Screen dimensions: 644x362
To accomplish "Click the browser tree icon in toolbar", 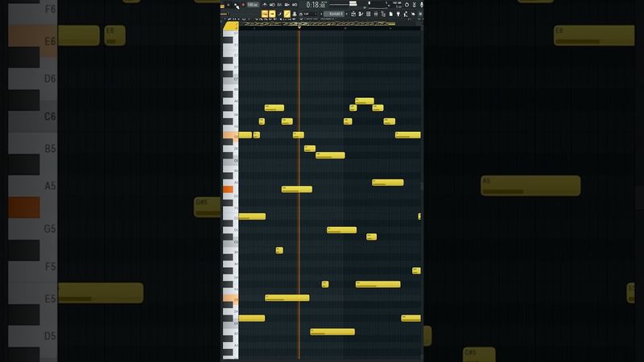I will click(383, 14).
